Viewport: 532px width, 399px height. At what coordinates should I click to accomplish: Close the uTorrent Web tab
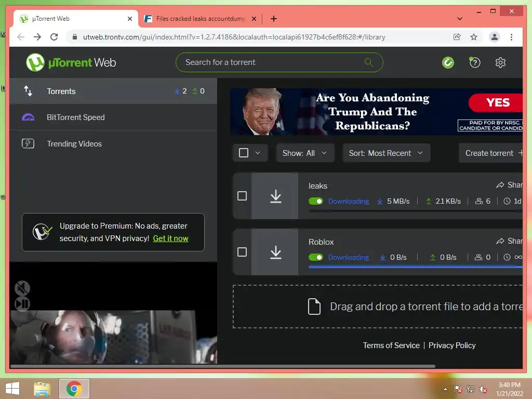(x=129, y=19)
